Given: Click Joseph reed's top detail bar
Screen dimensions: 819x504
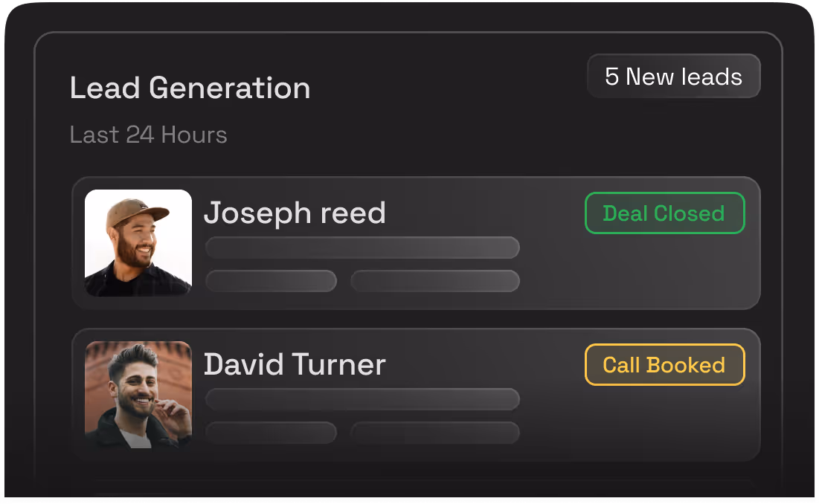Looking at the screenshot, I should (362, 248).
